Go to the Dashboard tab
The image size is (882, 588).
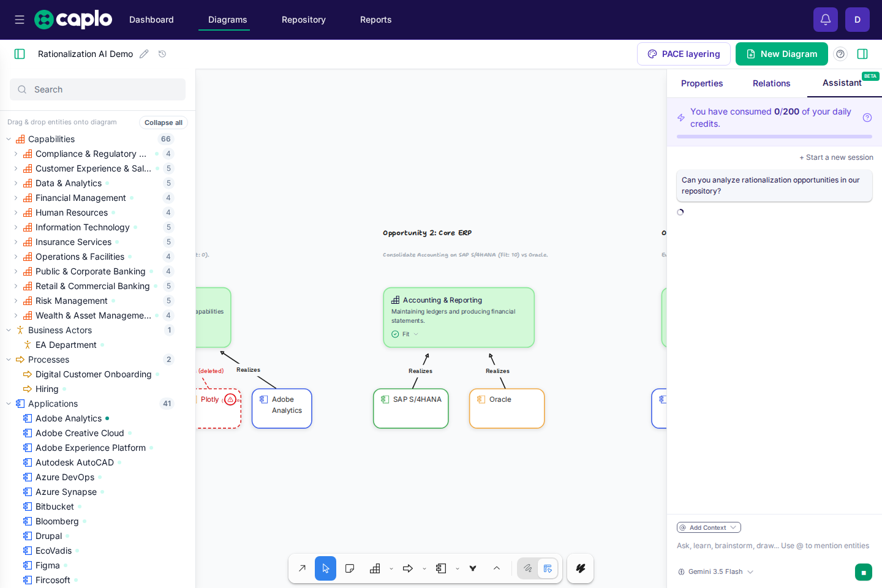point(151,20)
